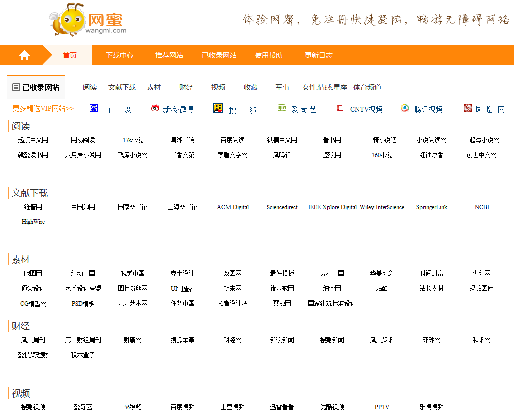Open 优酷视频 link
Image resolution: width=514 pixels, height=420 pixels.
[x=332, y=407]
